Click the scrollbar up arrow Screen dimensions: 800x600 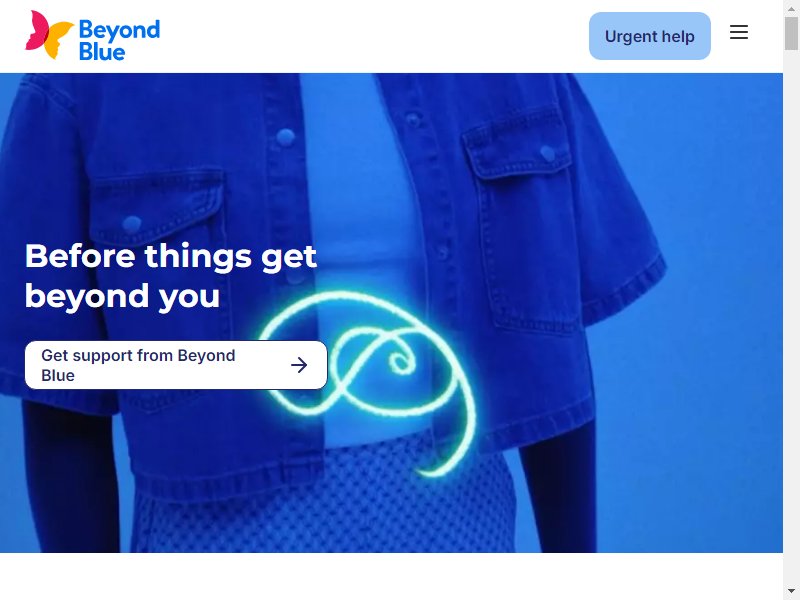(791, 9)
